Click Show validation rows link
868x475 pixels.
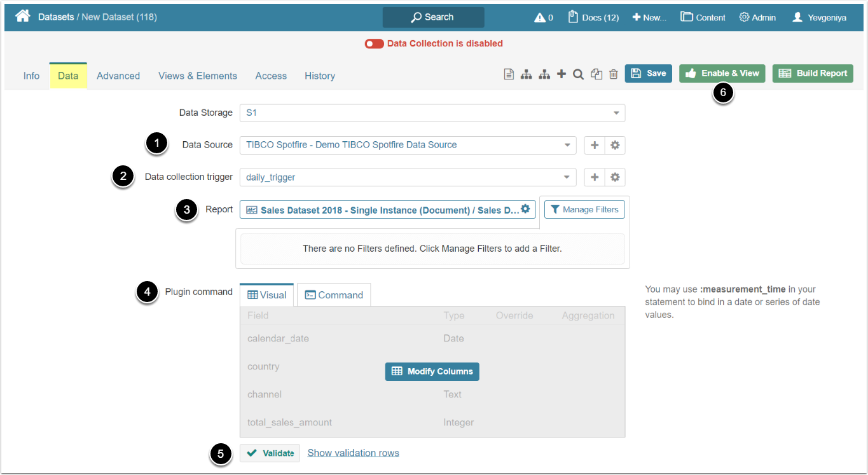tap(354, 453)
